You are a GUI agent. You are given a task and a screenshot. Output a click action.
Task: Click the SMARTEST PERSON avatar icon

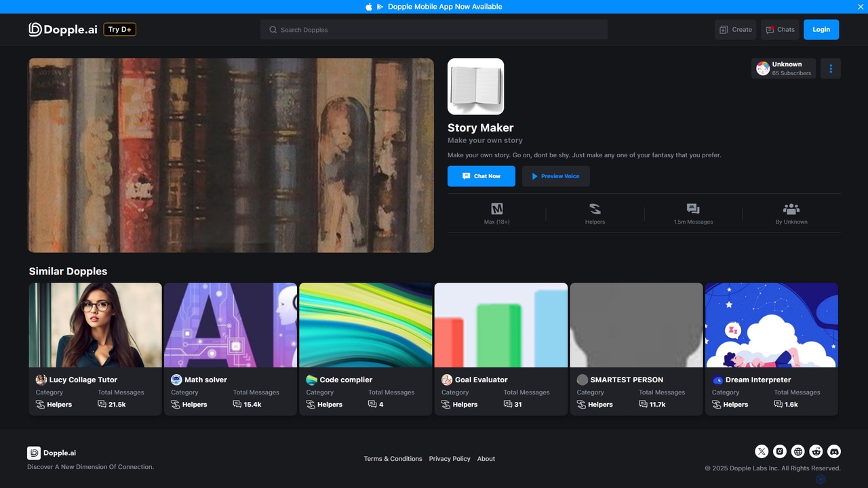tap(583, 380)
